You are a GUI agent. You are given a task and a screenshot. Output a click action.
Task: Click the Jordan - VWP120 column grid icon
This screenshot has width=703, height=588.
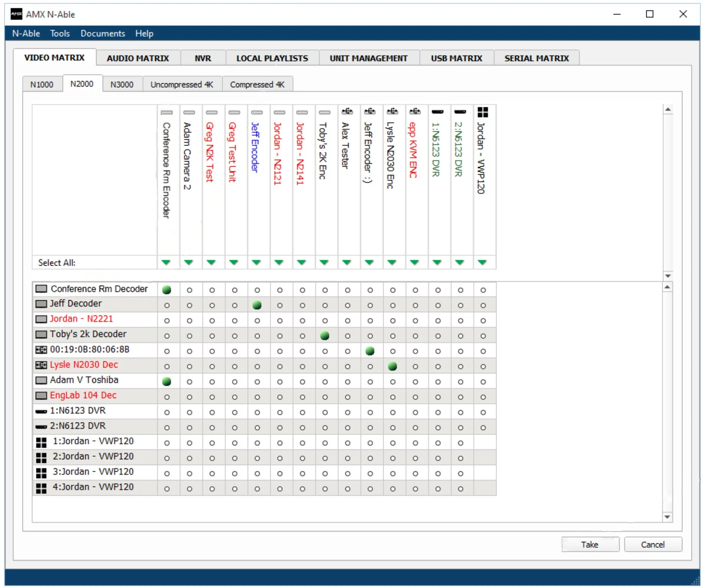click(x=483, y=112)
